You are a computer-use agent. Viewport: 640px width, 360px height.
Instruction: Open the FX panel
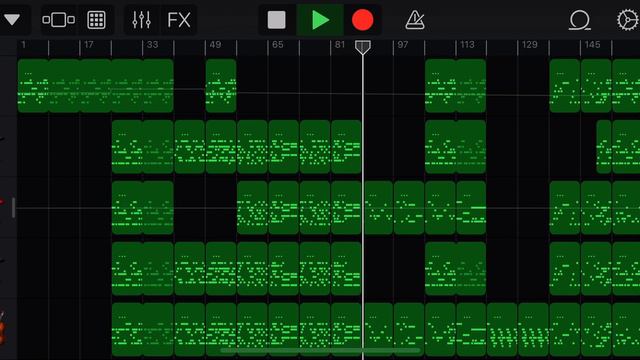(179, 20)
